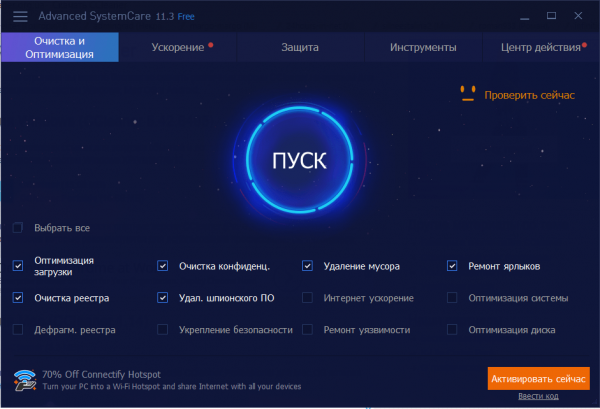Click the smiley face status icon

click(468, 94)
